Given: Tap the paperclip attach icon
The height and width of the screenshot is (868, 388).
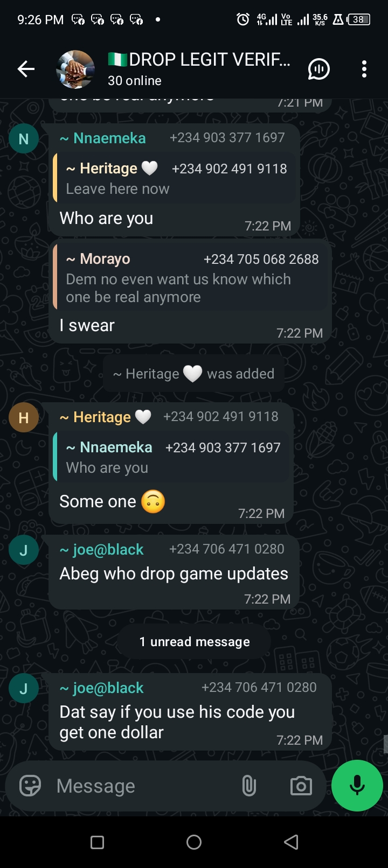Looking at the screenshot, I should point(248,786).
